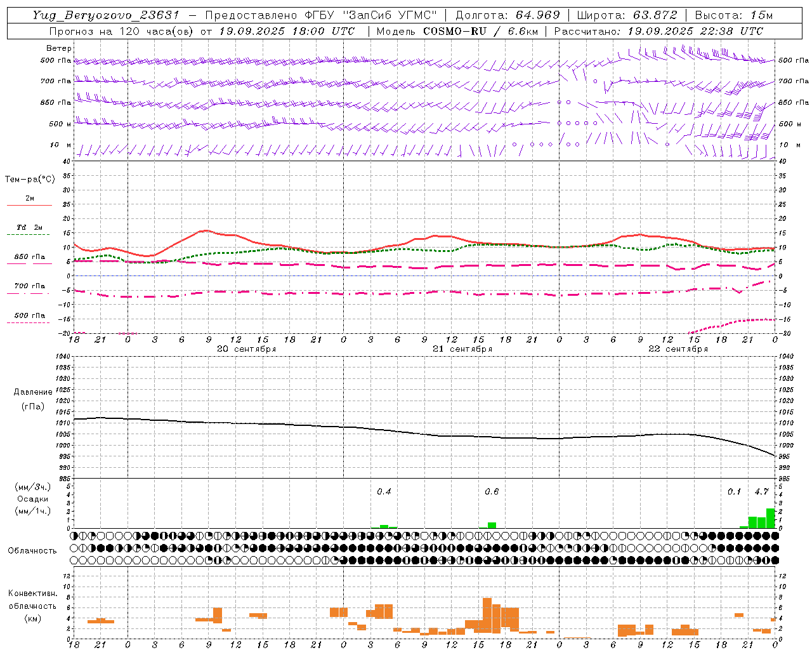This screenshot has width=812, height=650.
Task: Click the green precipitation bar under 0.6
Action: click(492, 525)
